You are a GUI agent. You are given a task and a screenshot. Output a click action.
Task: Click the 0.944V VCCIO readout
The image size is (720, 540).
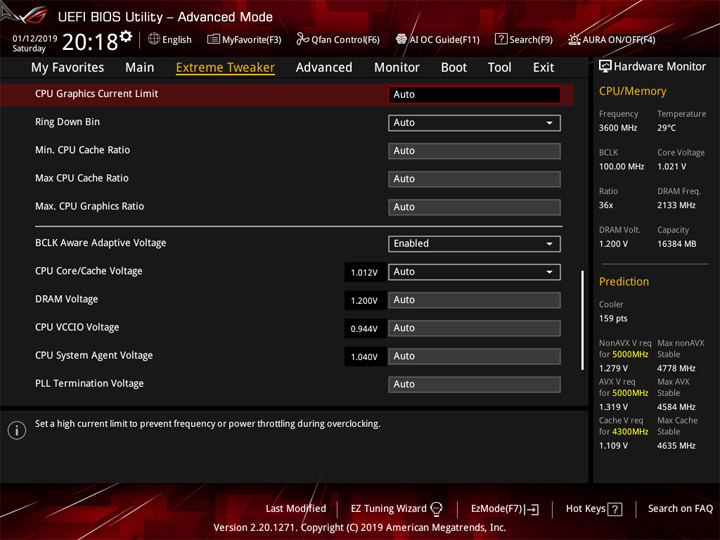click(x=364, y=329)
